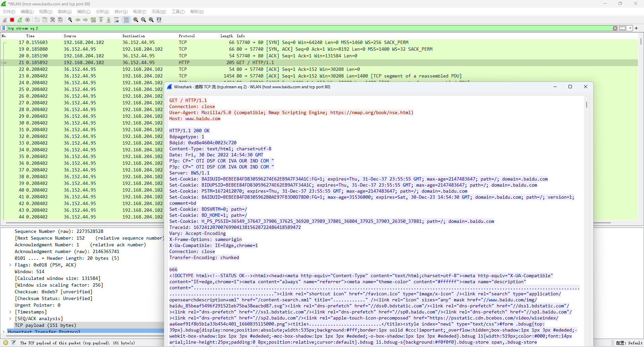Sort by Length column header
The height and width of the screenshot is (347, 644).
227,36
